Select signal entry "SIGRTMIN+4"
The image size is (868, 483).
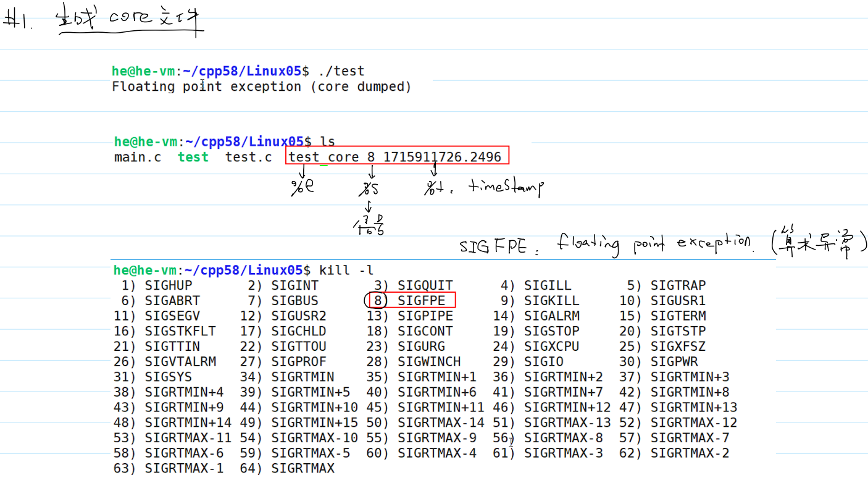(185, 392)
